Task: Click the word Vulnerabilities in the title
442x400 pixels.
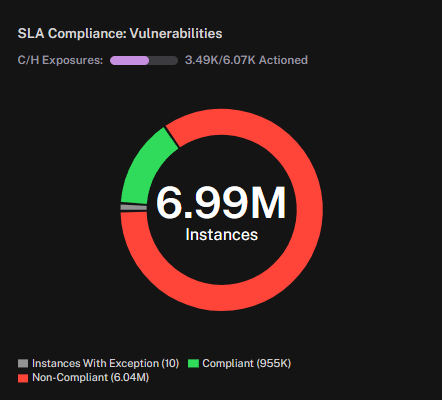Action: tap(176, 33)
